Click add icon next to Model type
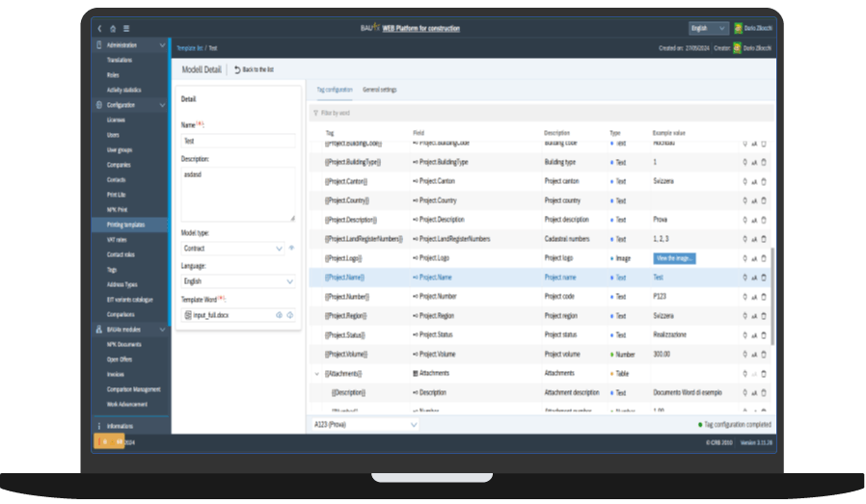The image size is (866, 504). (x=291, y=249)
